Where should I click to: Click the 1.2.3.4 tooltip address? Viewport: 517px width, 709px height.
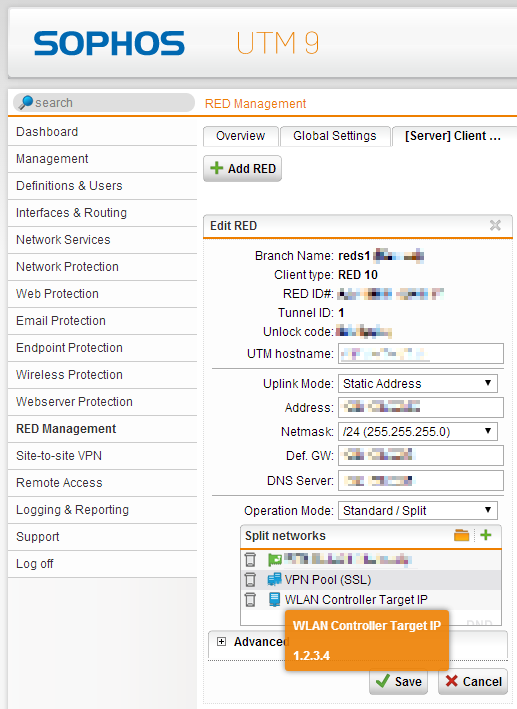311,656
